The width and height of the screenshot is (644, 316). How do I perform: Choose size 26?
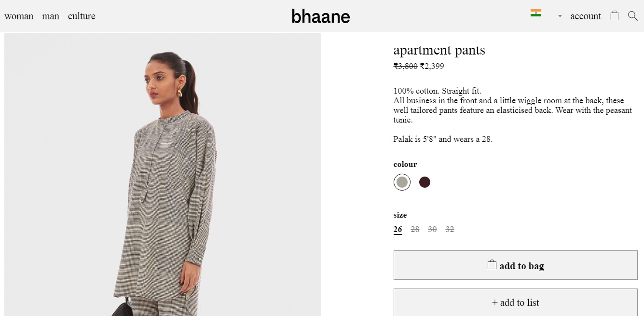(x=397, y=230)
